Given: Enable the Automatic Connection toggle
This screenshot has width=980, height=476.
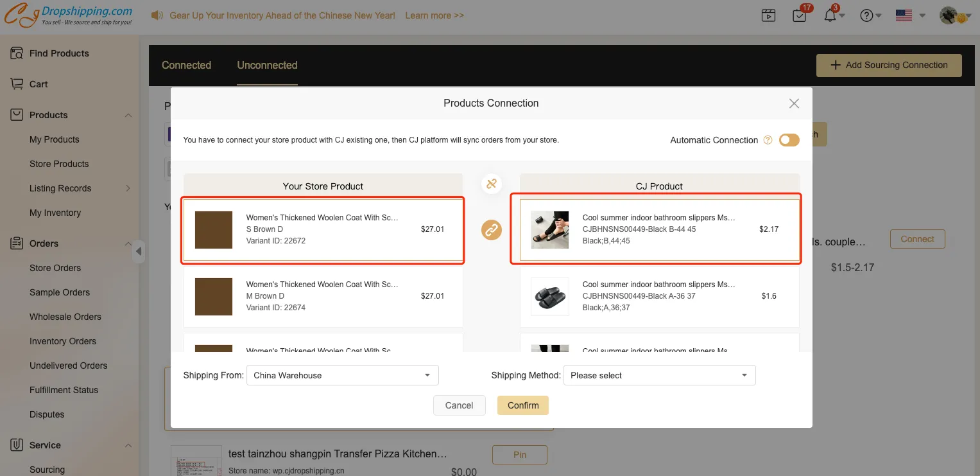Looking at the screenshot, I should coord(789,140).
